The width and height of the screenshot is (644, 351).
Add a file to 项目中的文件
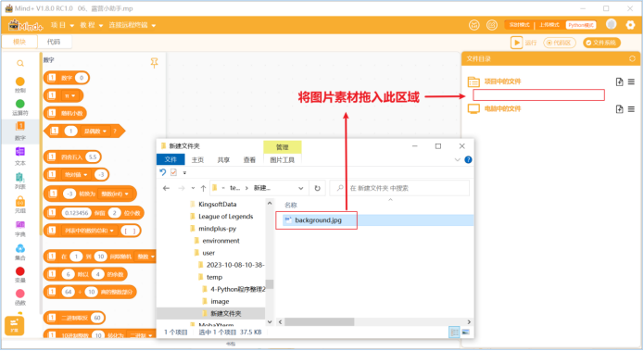[x=619, y=81]
